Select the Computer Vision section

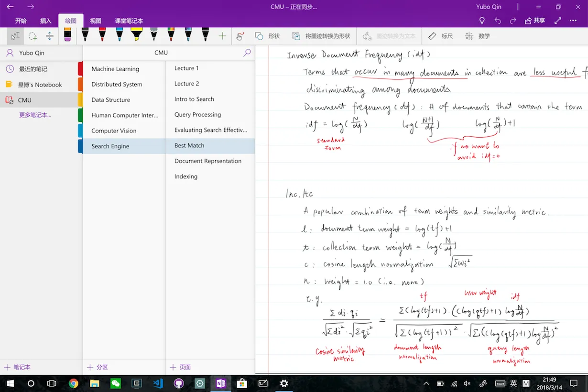coord(114,131)
